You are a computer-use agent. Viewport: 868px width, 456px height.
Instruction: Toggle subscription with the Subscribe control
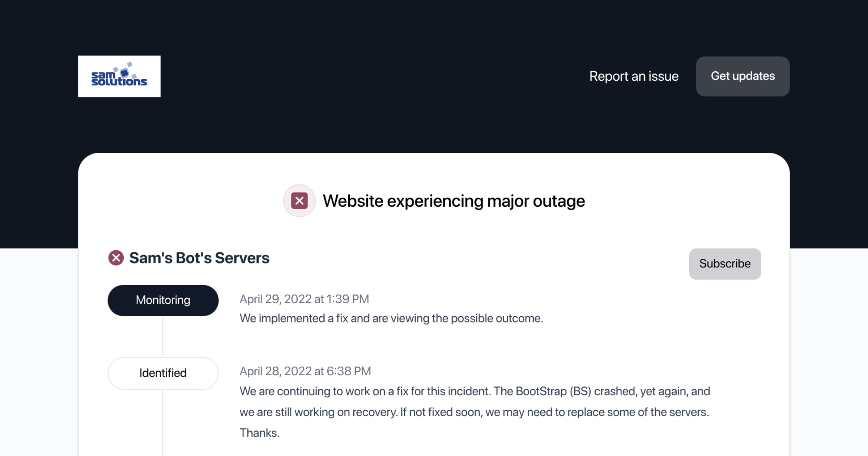pyautogui.click(x=725, y=264)
